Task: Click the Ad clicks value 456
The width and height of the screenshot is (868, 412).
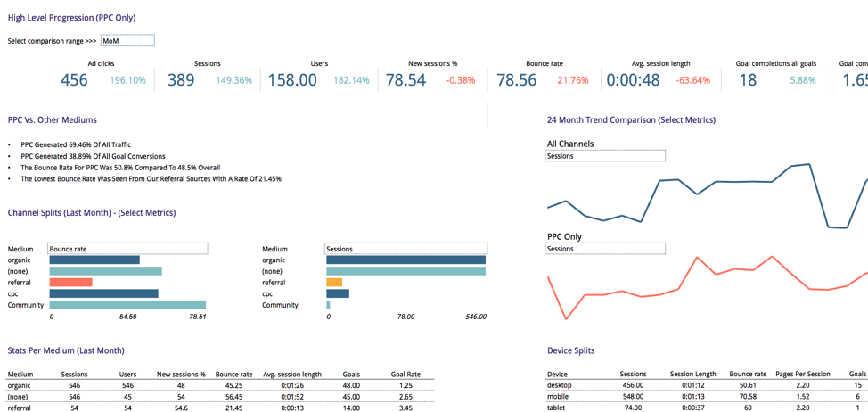Action: tap(74, 80)
